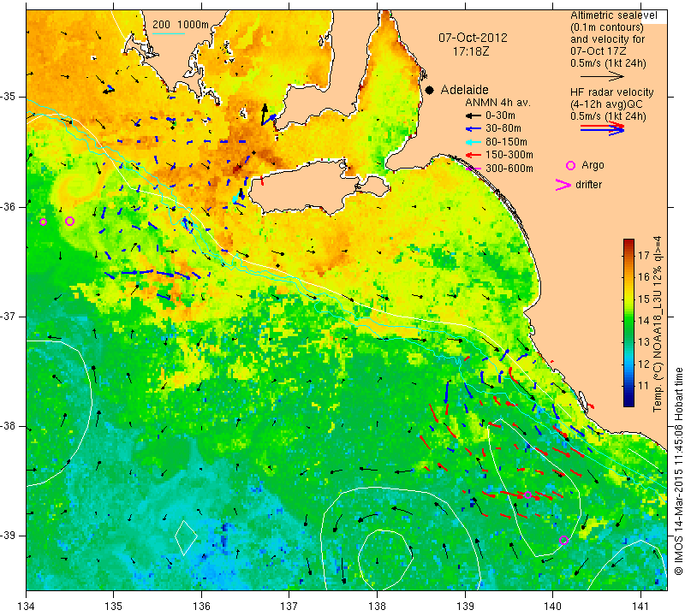The height and width of the screenshot is (616, 685).
Task: Click the color bar tick label 14
Action: pyautogui.click(x=644, y=321)
